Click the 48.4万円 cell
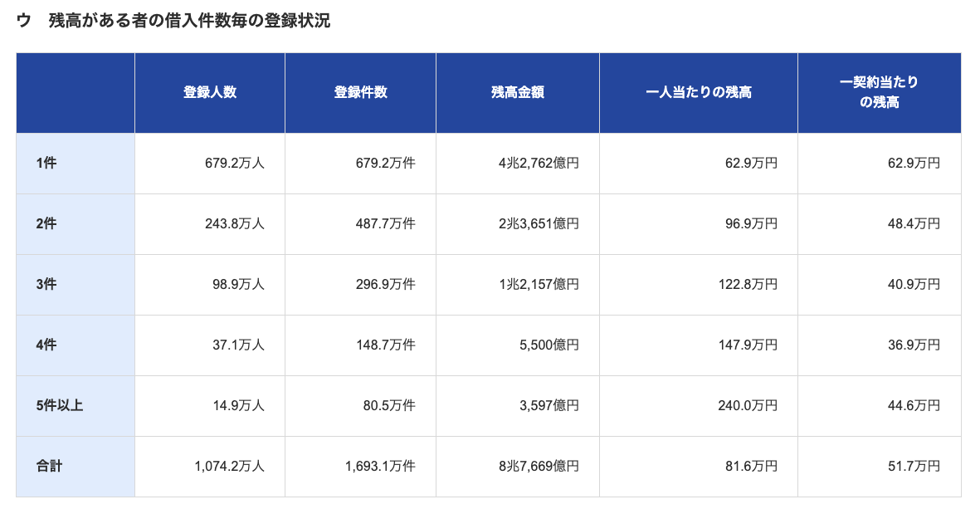 tap(880, 224)
